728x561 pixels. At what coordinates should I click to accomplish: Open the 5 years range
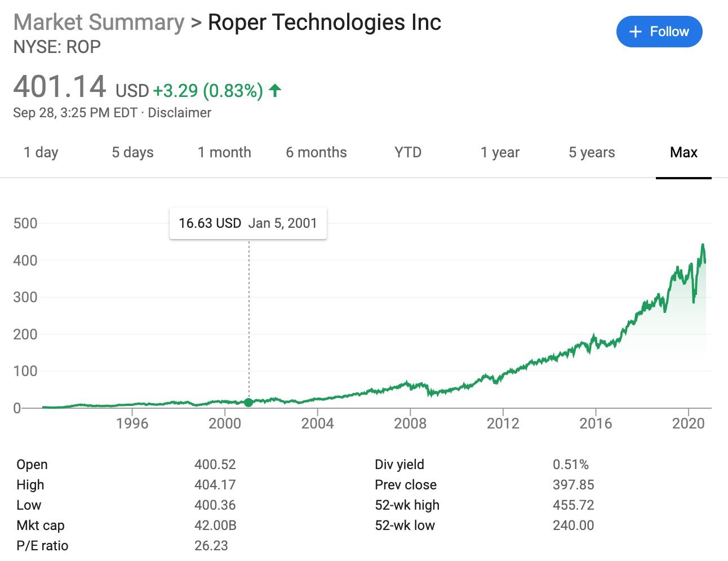(592, 152)
